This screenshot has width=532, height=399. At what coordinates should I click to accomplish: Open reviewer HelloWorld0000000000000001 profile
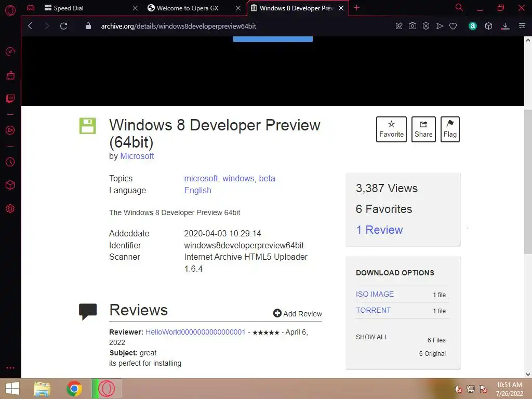point(195,332)
